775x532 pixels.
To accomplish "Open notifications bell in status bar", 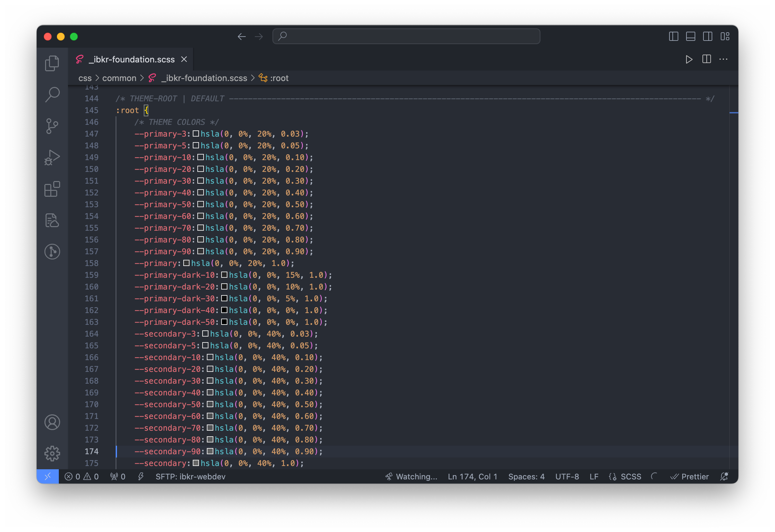I will tap(724, 477).
